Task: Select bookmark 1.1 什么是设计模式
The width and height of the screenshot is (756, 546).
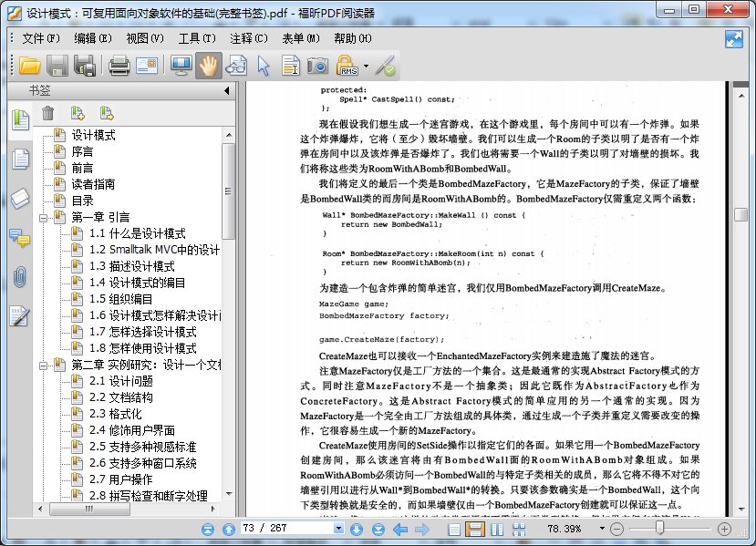Action: click(x=138, y=233)
